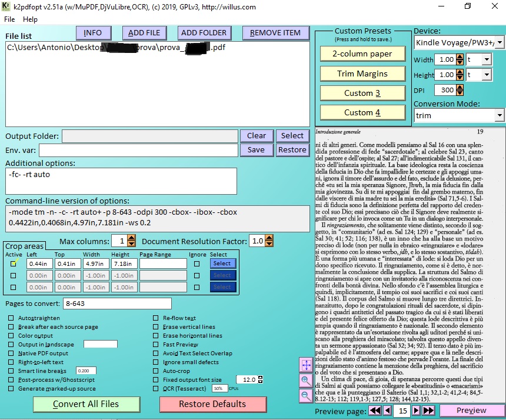Image resolution: width=506 pixels, height=420 pixels.
Task: Open the File menu
Action: coord(9,19)
